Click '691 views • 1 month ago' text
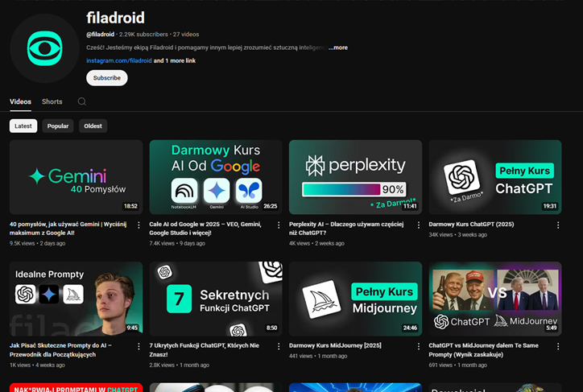This screenshot has width=583, height=392. [x=457, y=365]
